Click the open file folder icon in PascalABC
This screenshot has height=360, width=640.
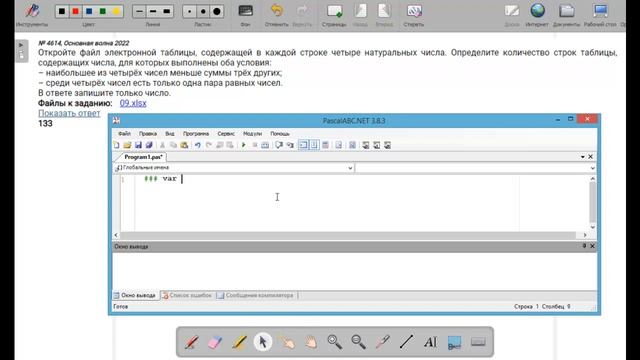[127, 145]
